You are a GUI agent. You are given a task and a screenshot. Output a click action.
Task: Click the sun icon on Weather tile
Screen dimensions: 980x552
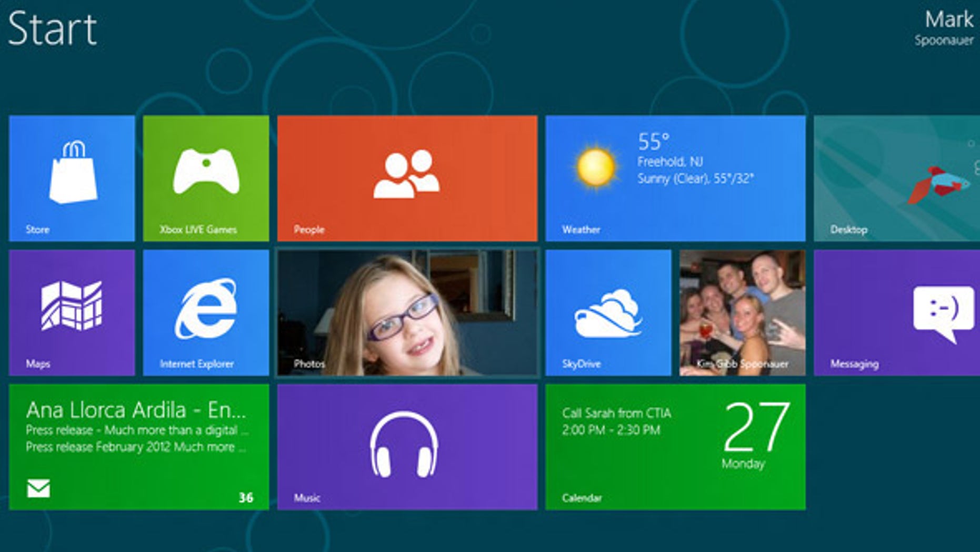pyautogui.click(x=596, y=167)
